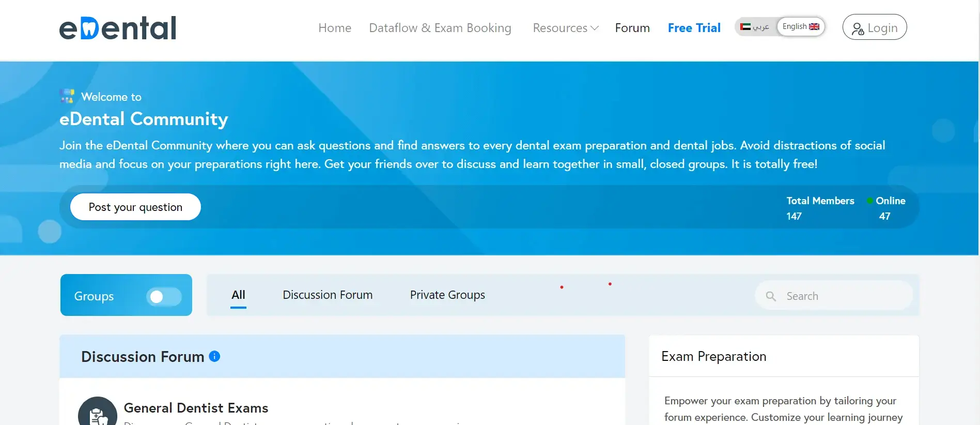
Task: Select the All tab
Action: point(238,295)
